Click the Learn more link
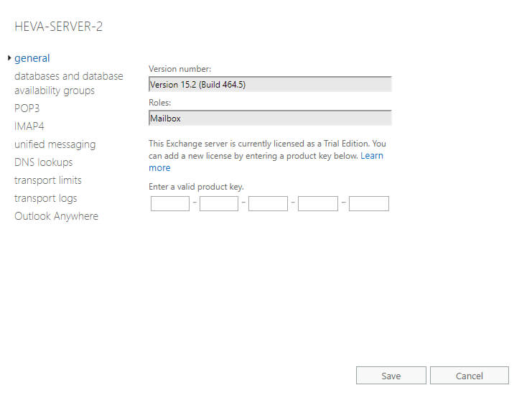 point(372,156)
